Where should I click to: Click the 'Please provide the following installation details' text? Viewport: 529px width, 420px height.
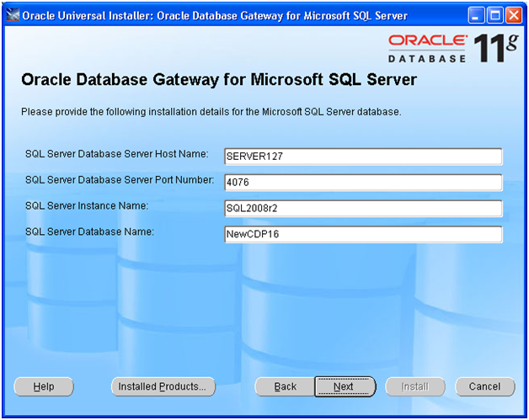211,112
